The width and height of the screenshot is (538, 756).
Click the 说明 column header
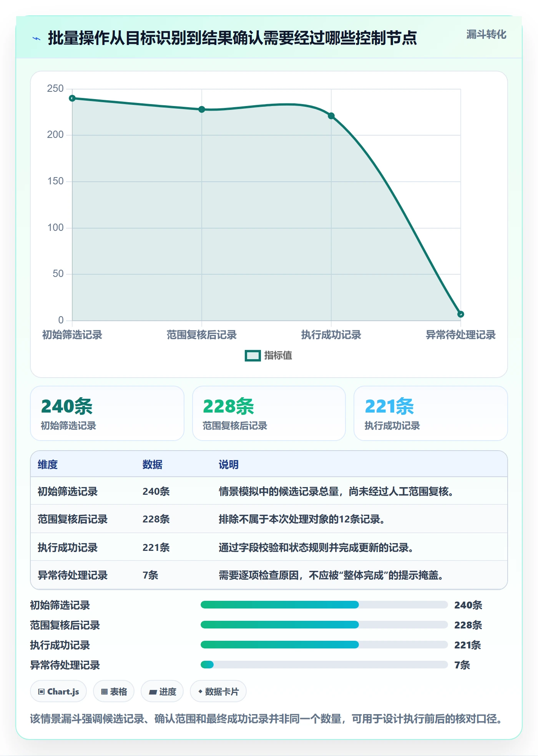coord(229,464)
